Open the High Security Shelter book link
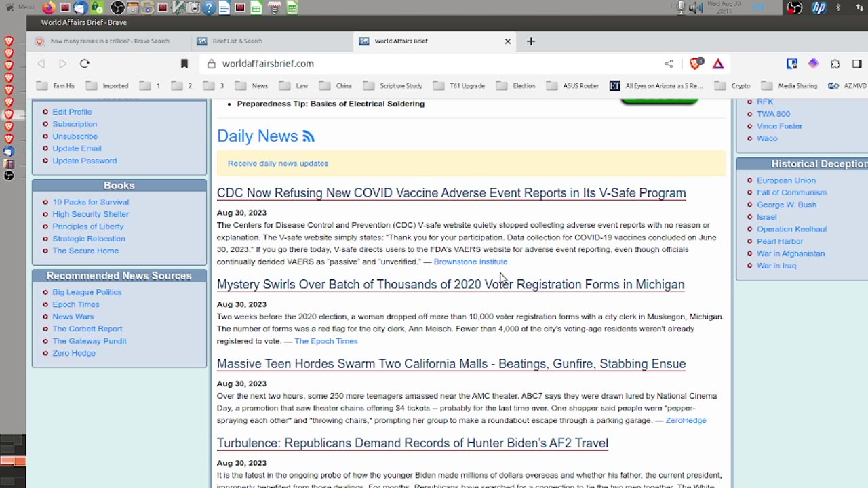 pos(91,214)
